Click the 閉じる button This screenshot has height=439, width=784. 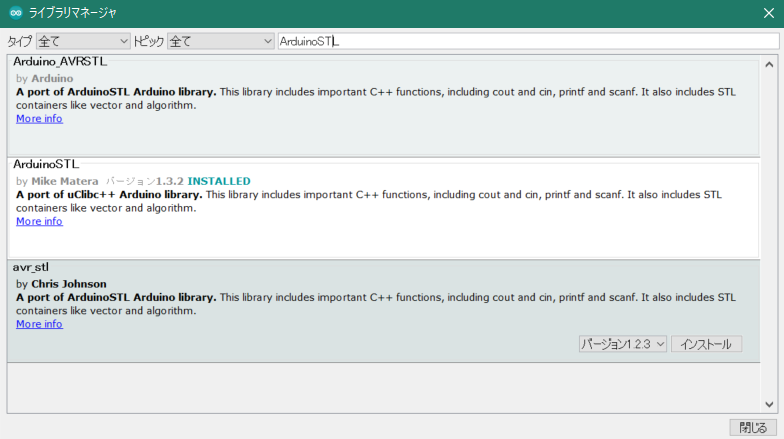[x=752, y=428]
